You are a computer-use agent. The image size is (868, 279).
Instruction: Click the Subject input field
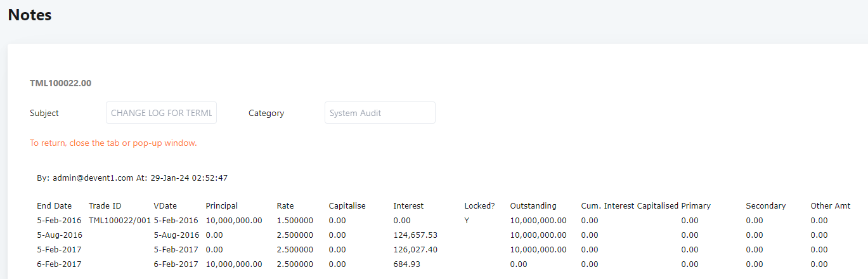161,113
